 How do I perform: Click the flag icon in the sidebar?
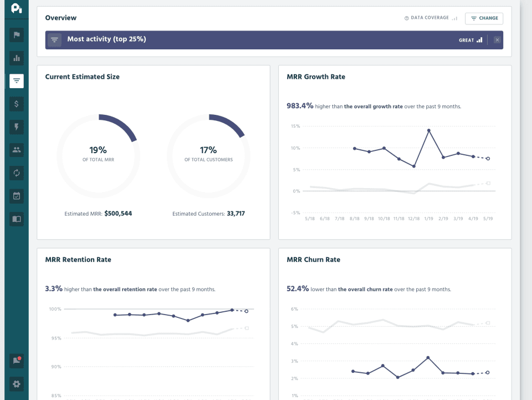[x=17, y=35]
